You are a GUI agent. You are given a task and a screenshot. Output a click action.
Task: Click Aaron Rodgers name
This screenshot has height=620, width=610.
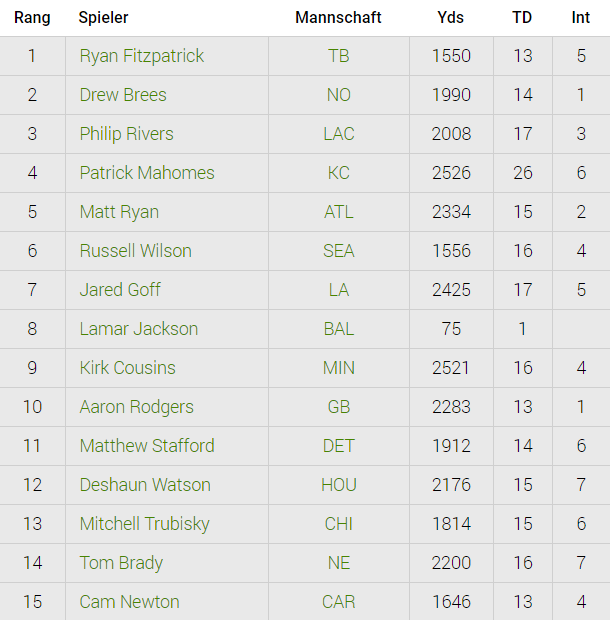point(136,407)
